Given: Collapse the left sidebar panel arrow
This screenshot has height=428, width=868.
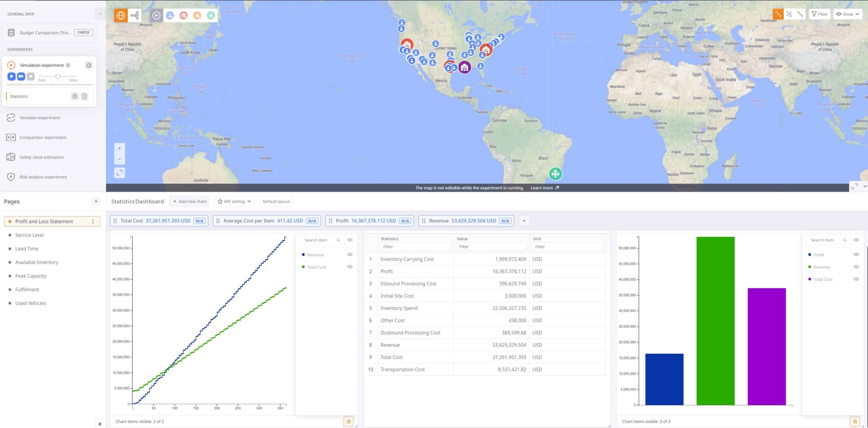Looking at the screenshot, I should (x=100, y=14).
